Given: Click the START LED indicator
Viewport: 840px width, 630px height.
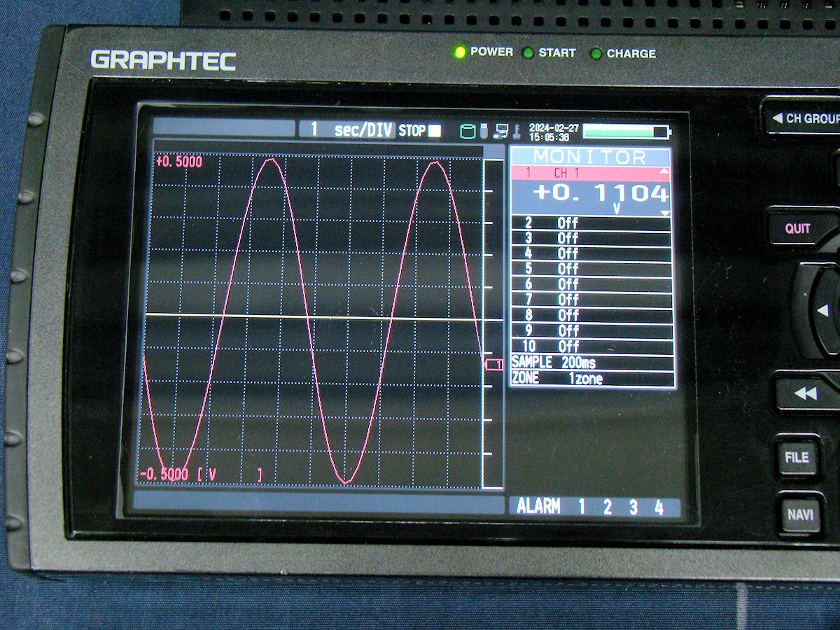Looking at the screenshot, I should 528,53.
